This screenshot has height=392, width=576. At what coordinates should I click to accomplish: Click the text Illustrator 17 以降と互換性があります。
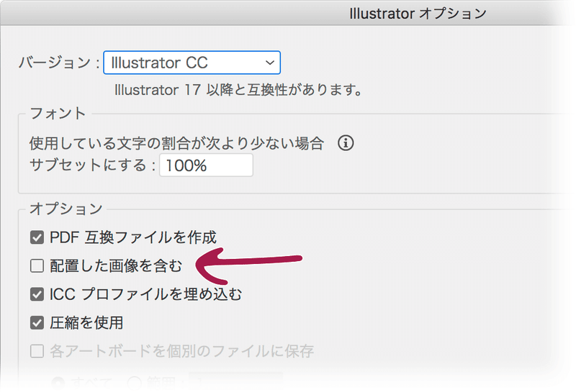click(238, 90)
